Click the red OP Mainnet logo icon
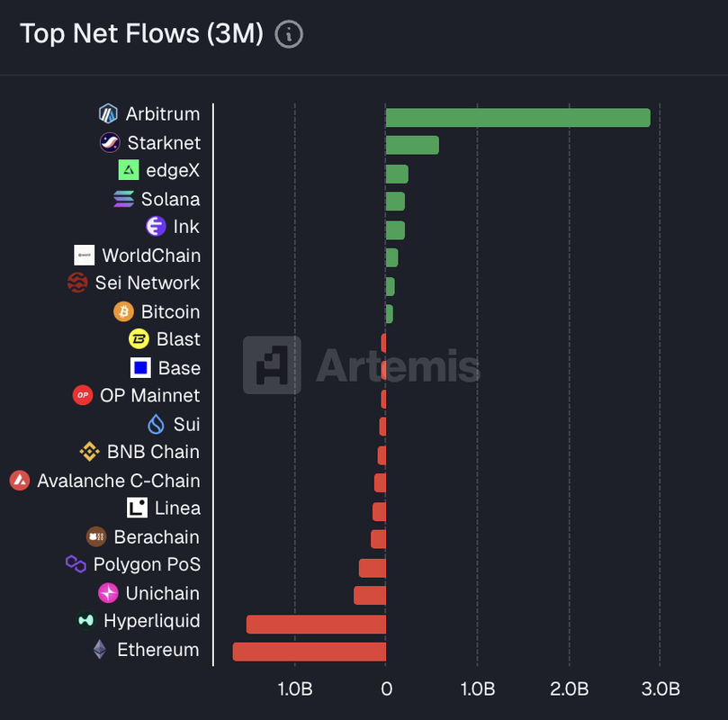Viewport: 728px width, 720px height. point(83,395)
